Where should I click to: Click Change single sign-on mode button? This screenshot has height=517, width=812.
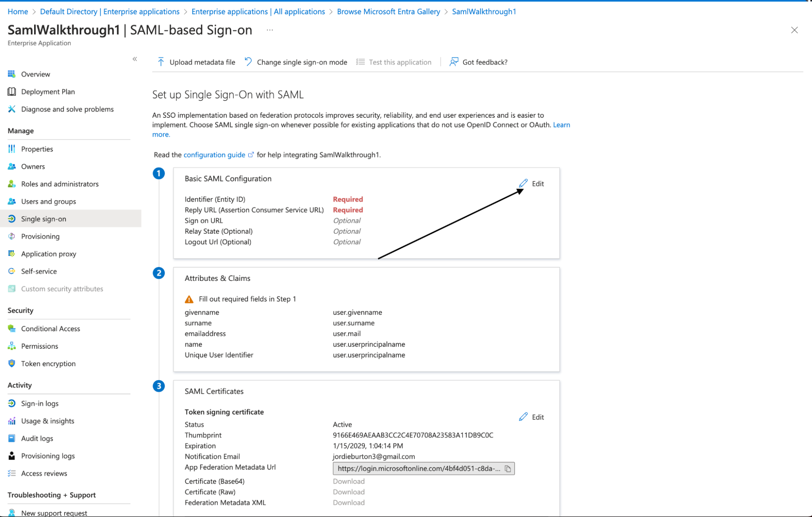(296, 62)
